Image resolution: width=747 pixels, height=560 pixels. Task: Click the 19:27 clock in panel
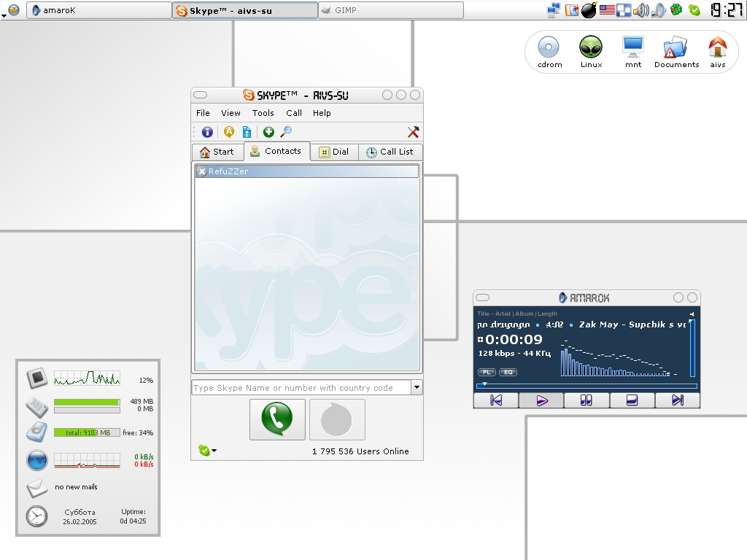tap(727, 10)
